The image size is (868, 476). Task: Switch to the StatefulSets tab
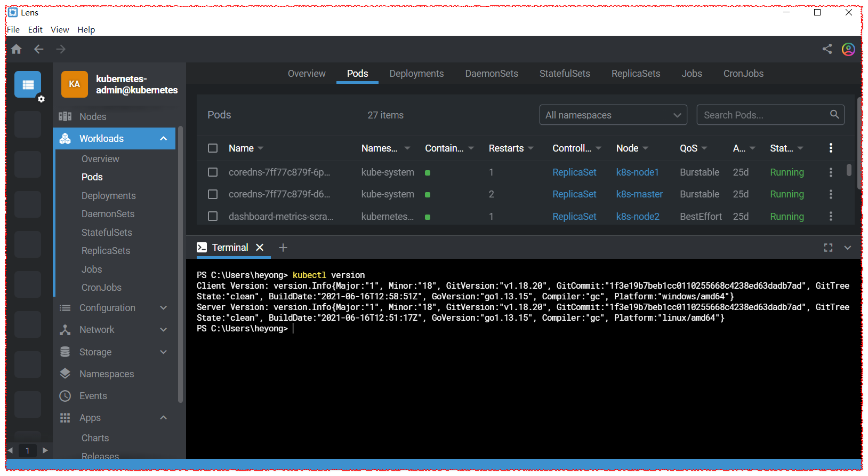[565, 74]
